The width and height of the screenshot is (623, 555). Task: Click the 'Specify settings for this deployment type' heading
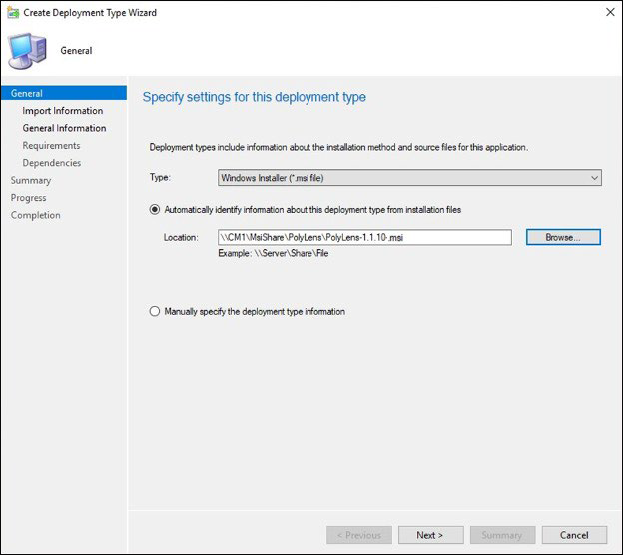tap(254, 97)
